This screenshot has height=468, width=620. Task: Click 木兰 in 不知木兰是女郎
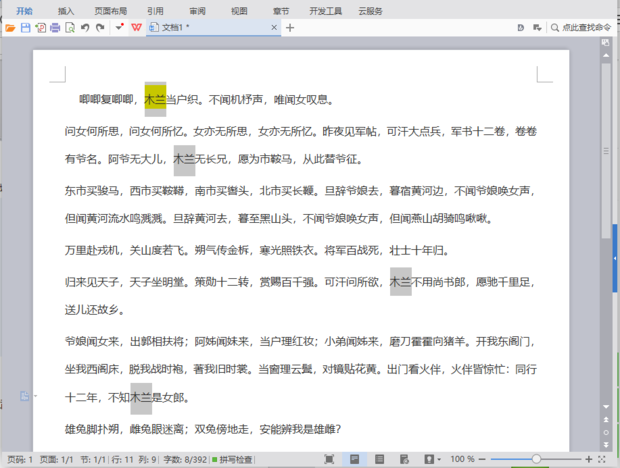[141, 398]
